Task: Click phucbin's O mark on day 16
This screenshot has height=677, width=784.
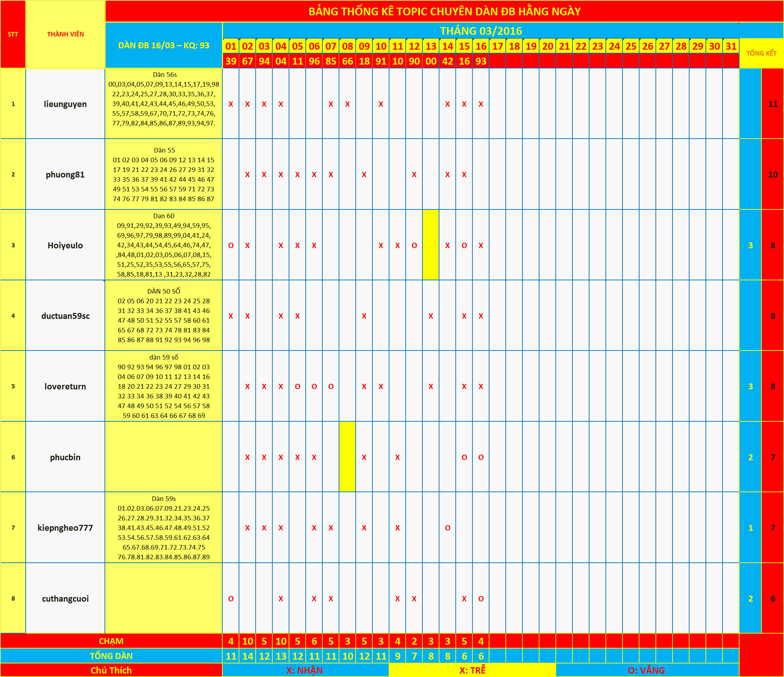Action: pyautogui.click(x=481, y=457)
